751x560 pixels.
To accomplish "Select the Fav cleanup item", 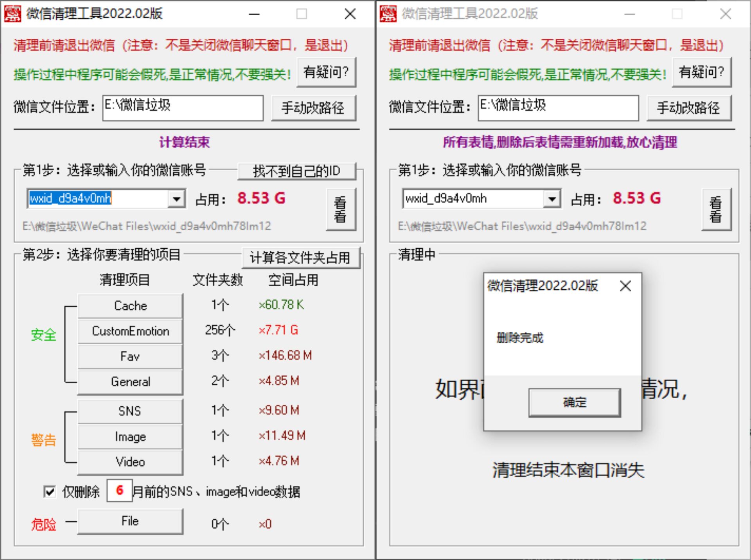I will pos(130,356).
